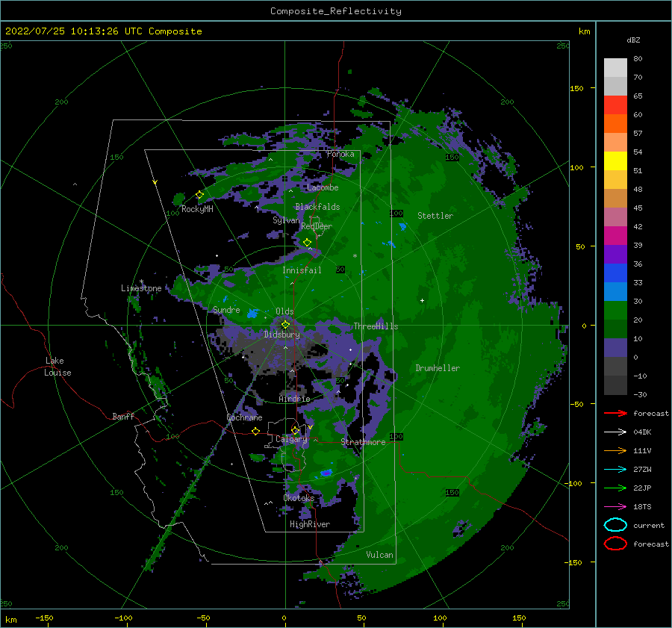Click the blue echo west of Stettler
Image resolution: width=672 pixels, height=628 pixels.
click(x=402, y=226)
